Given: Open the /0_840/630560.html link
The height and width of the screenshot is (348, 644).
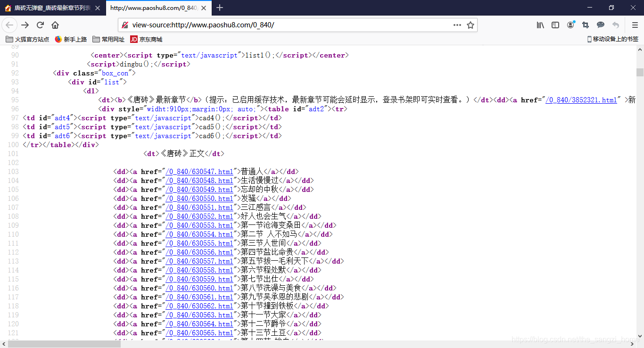Looking at the screenshot, I should click(199, 288).
